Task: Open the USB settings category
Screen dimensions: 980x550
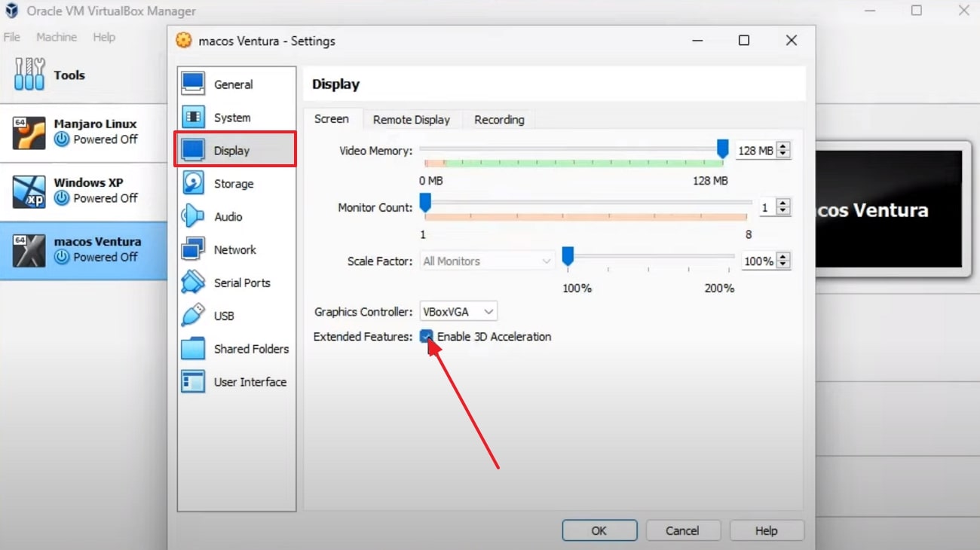Action: click(236, 316)
